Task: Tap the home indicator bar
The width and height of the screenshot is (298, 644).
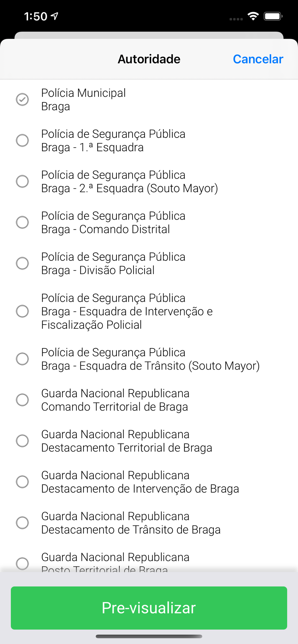Action: (x=149, y=636)
